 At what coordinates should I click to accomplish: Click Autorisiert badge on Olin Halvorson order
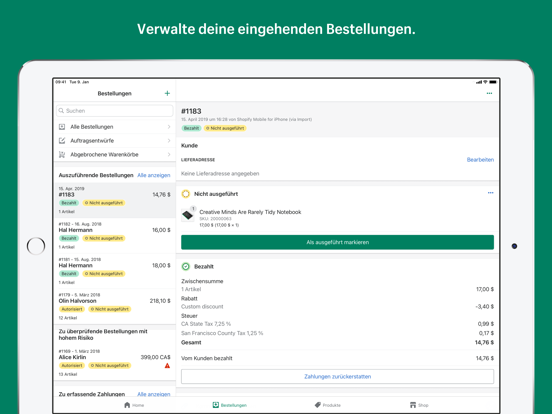pos(72,309)
